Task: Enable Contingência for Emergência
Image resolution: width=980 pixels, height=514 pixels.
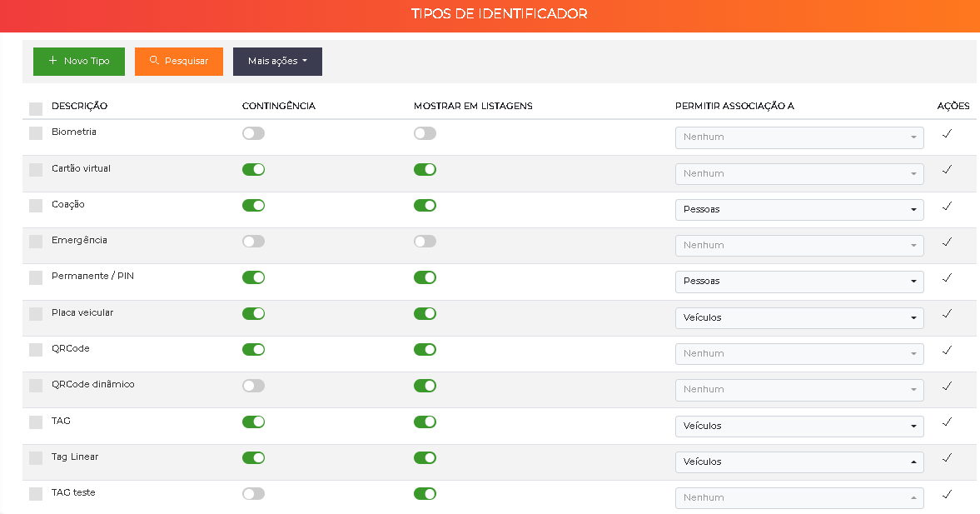Action: [x=253, y=242]
